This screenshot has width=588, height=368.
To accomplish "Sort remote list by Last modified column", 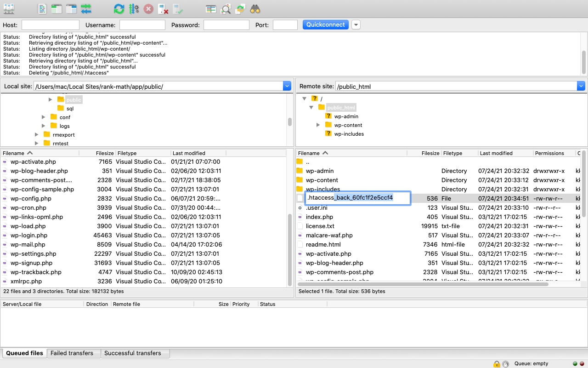I will [505, 153].
